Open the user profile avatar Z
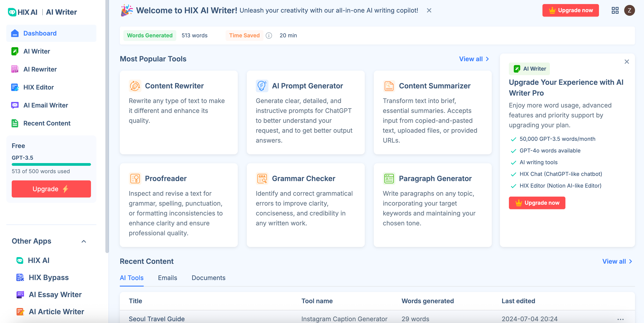Screen dimensions: 644x323 pos(630,10)
